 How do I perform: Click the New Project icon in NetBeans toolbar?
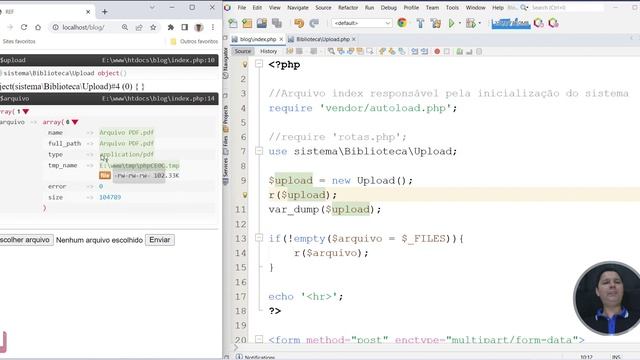point(247,23)
